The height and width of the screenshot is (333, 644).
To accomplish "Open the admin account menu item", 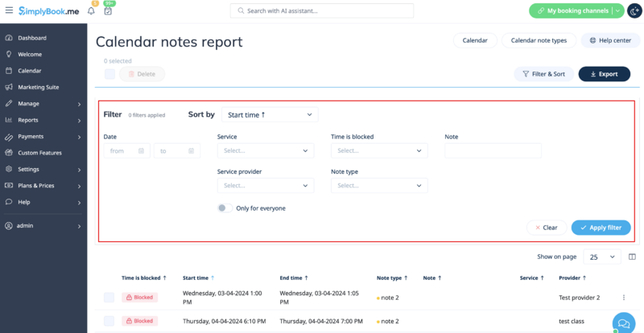I will tap(43, 226).
